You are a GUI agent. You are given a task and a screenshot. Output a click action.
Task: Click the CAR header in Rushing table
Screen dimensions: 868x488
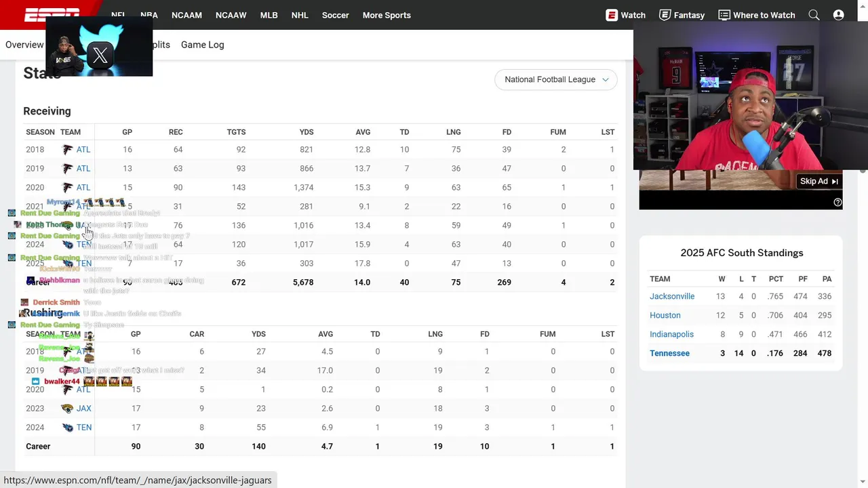pyautogui.click(x=197, y=334)
